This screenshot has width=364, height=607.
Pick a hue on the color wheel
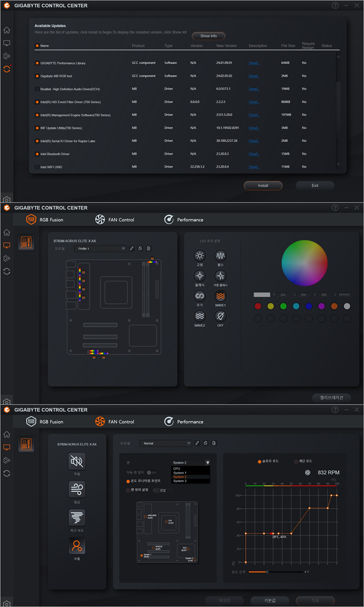pyautogui.click(x=304, y=263)
